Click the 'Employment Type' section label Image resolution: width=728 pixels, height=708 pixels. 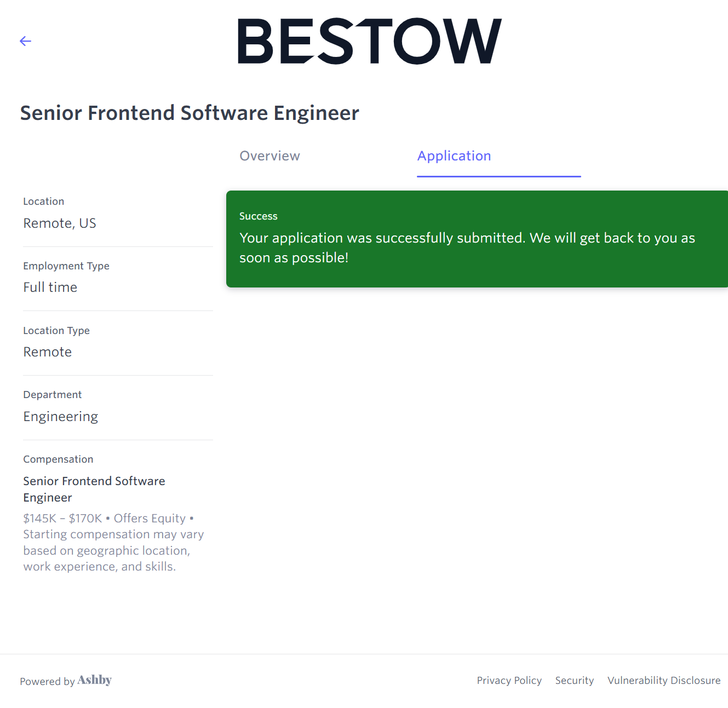coord(66,266)
